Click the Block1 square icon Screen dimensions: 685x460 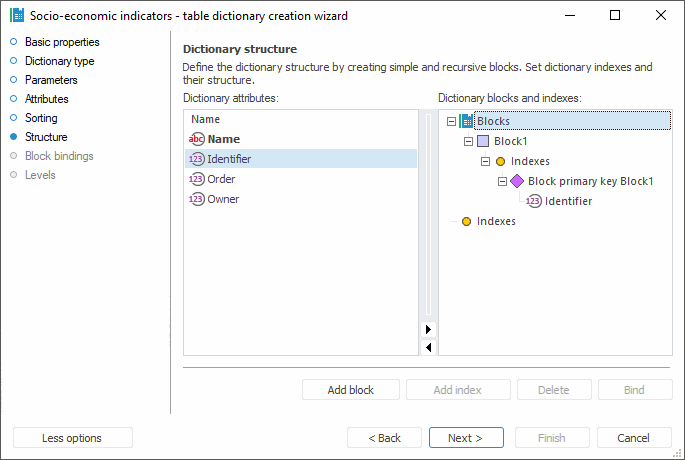pyautogui.click(x=484, y=141)
